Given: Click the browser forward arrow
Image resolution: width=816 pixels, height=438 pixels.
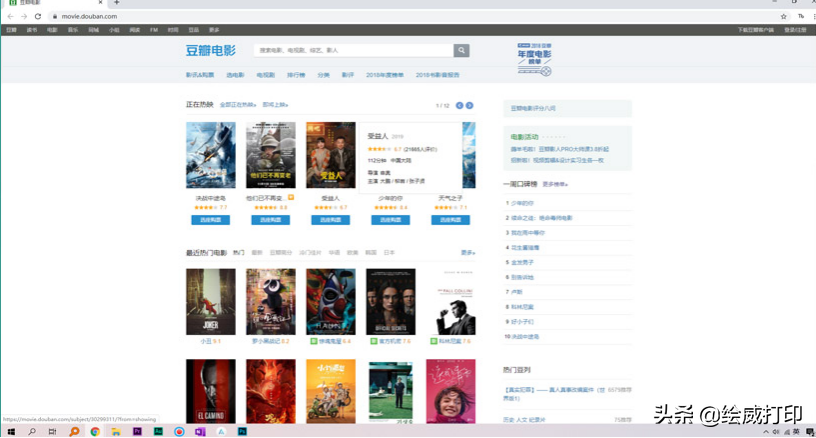Looking at the screenshot, I should coord(24,17).
